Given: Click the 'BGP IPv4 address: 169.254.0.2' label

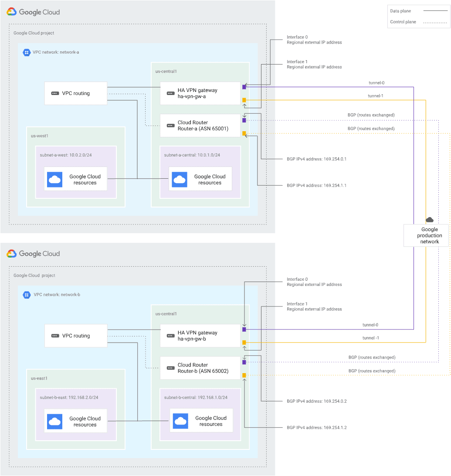Looking at the screenshot, I should click(x=316, y=401).
